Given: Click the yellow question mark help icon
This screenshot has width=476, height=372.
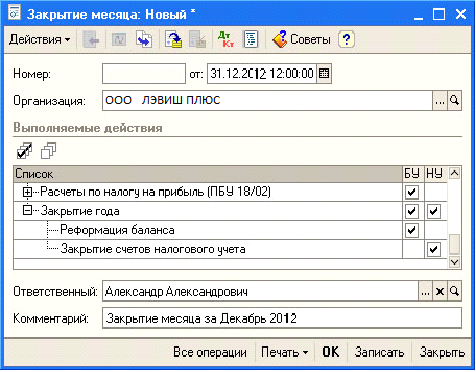Looking at the screenshot, I should [x=346, y=40].
